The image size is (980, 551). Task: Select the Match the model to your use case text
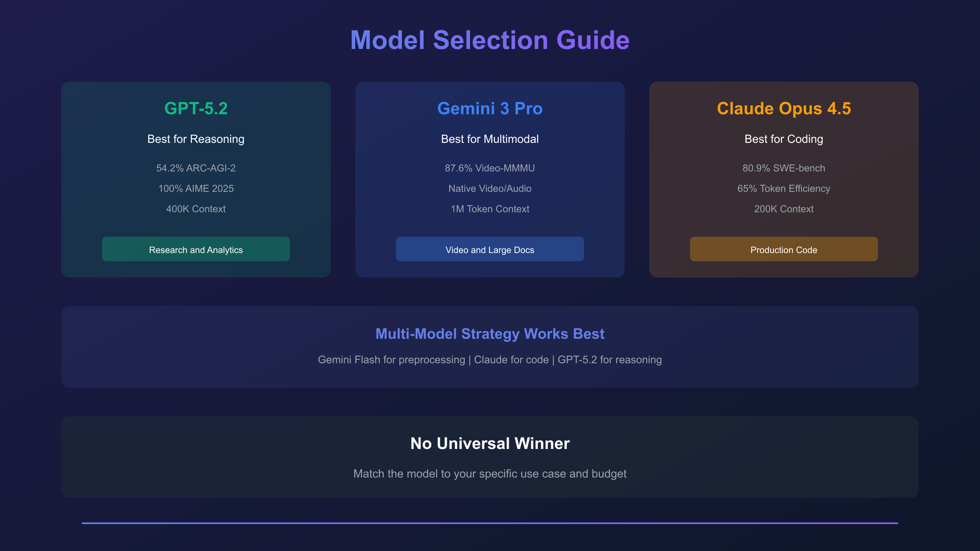(490, 474)
